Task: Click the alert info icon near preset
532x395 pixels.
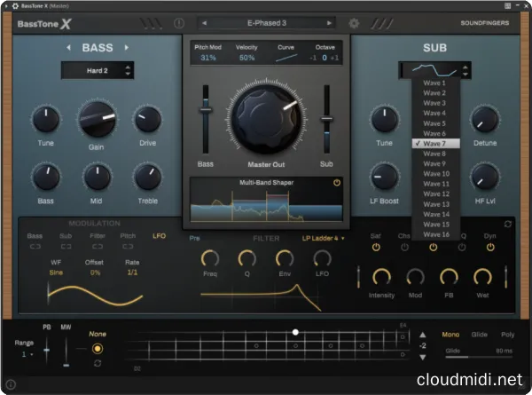Action: click(179, 23)
